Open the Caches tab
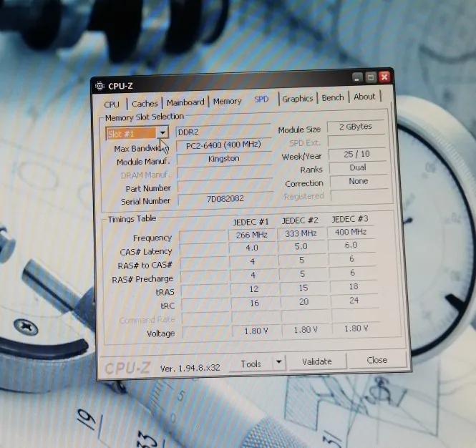Viewport: 476px width, 448px height. tap(145, 104)
